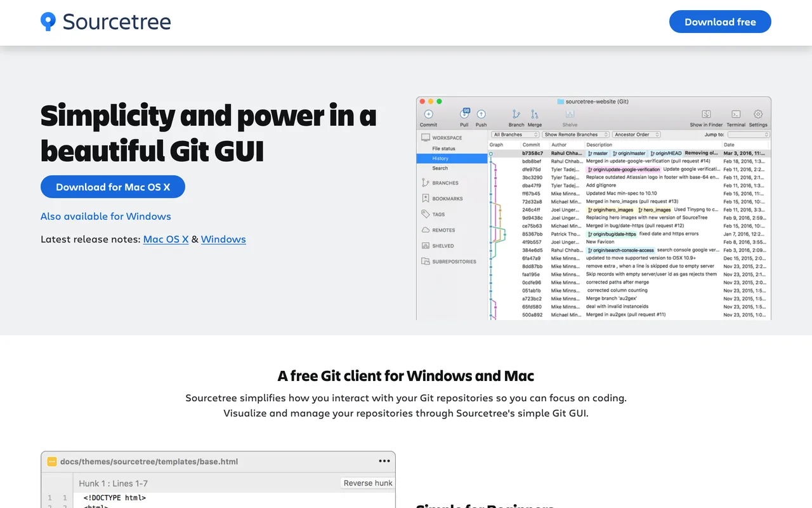The width and height of the screenshot is (812, 508).
Task: Click the origin/update-google-verification branch label
Action: 624,170
